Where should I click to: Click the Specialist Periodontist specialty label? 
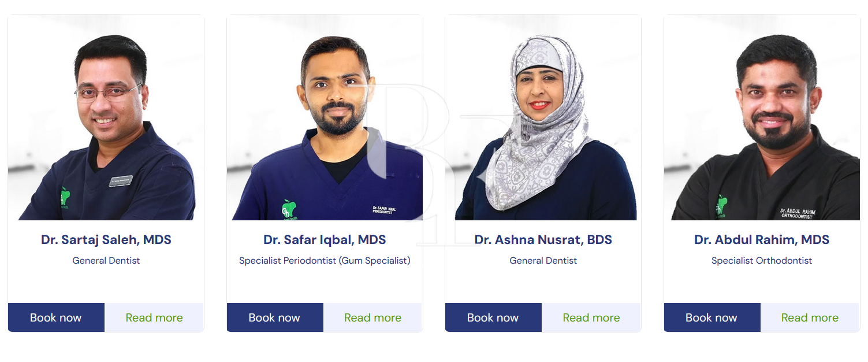[x=325, y=261]
